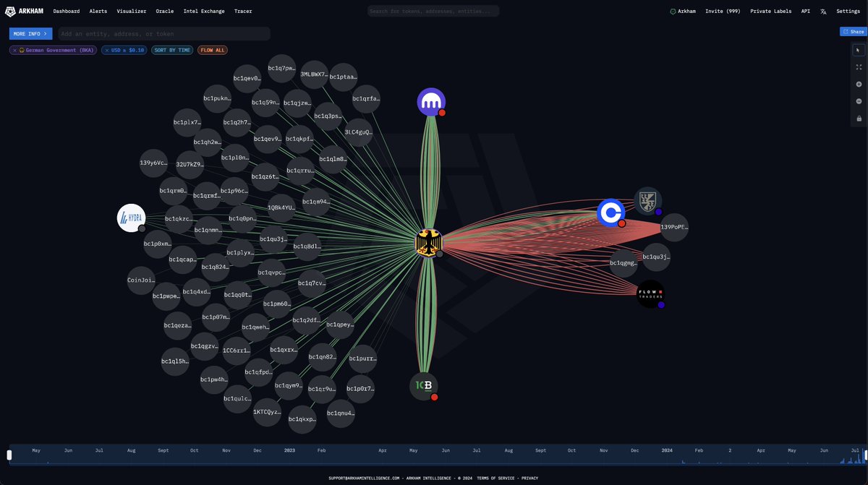The image size is (868, 485).
Task: Select the 1KTCQyz address node
Action: pyautogui.click(x=267, y=412)
